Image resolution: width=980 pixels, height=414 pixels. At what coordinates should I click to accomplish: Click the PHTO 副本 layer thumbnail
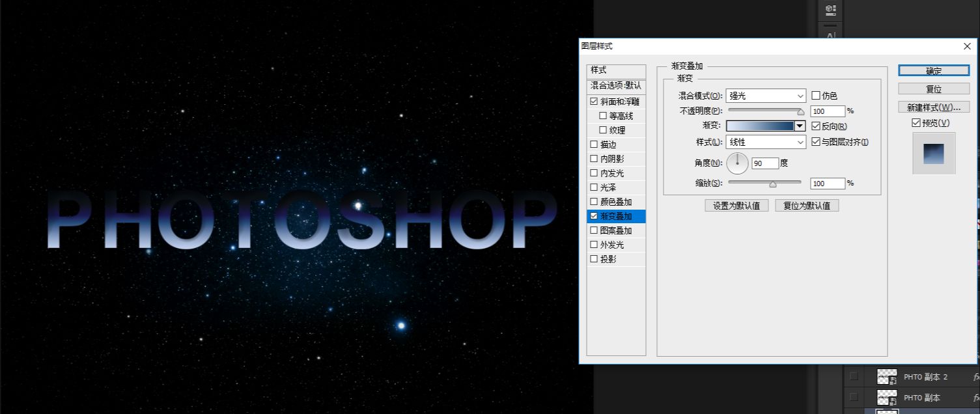887,397
